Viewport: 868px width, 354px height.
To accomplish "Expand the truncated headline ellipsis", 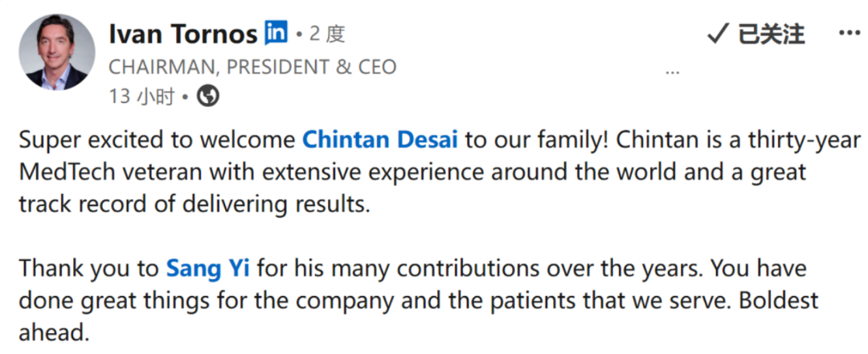I will (x=672, y=72).
